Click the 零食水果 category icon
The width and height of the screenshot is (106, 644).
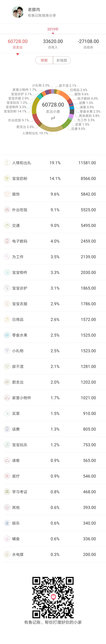point(7,335)
